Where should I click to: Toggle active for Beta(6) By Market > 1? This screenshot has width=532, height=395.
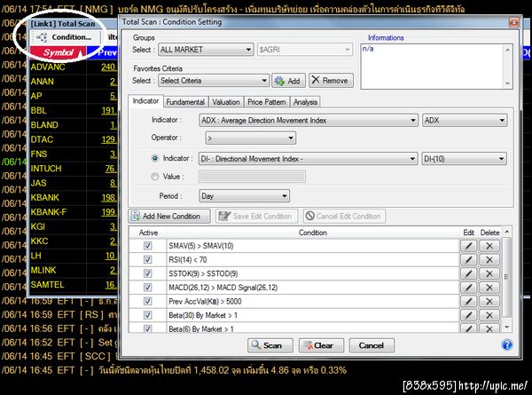click(x=147, y=328)
